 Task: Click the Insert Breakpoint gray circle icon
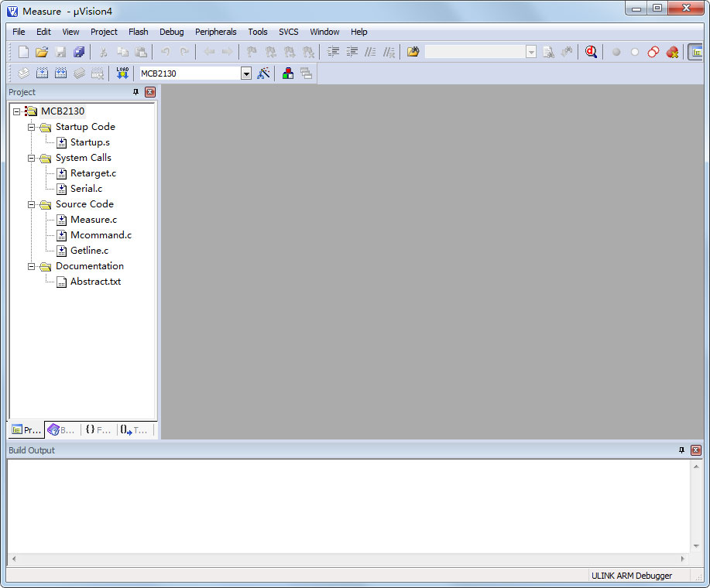click(x=616, y=52)
